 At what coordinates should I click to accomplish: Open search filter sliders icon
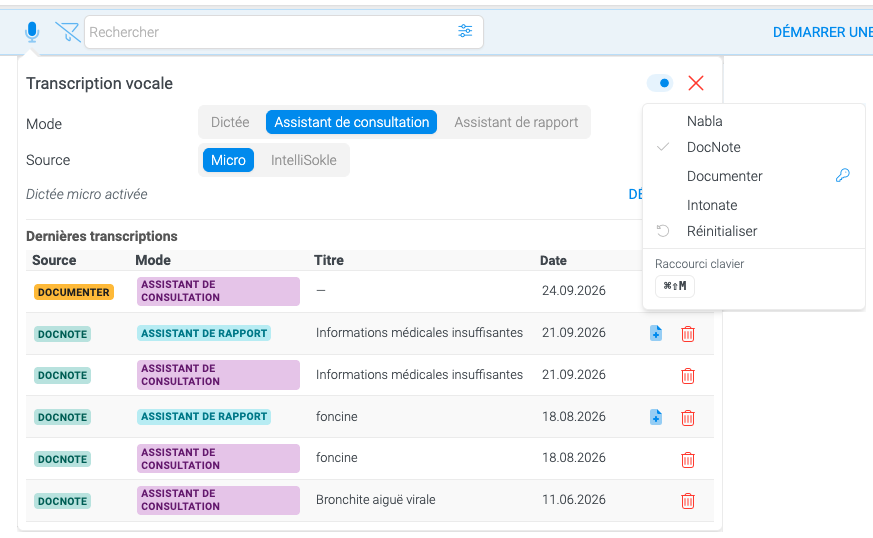pos(465,31)
